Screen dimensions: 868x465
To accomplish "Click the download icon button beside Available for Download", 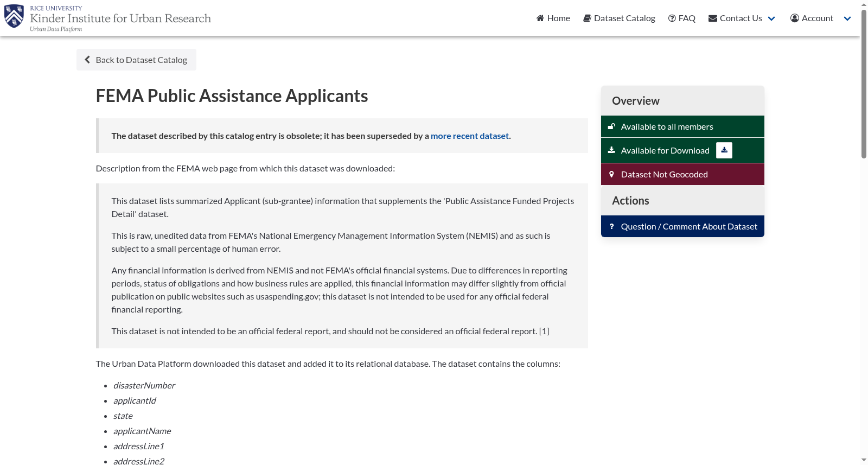I will click(724, 150).
